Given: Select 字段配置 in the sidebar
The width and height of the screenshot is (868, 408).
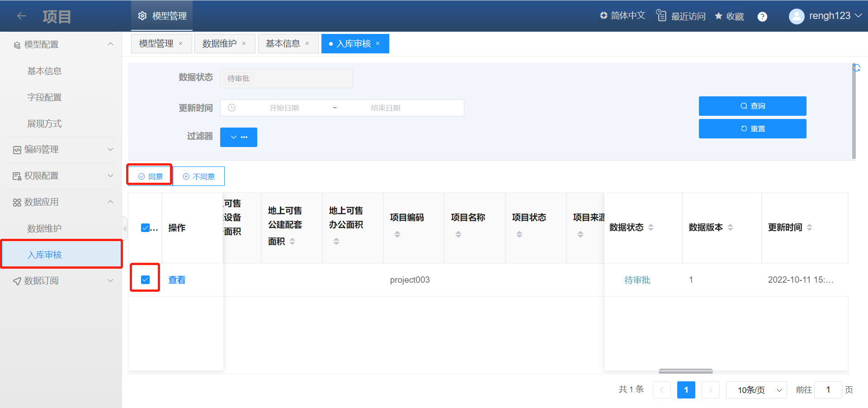Looking at the screenshot, I should click(x=44, y=97).
